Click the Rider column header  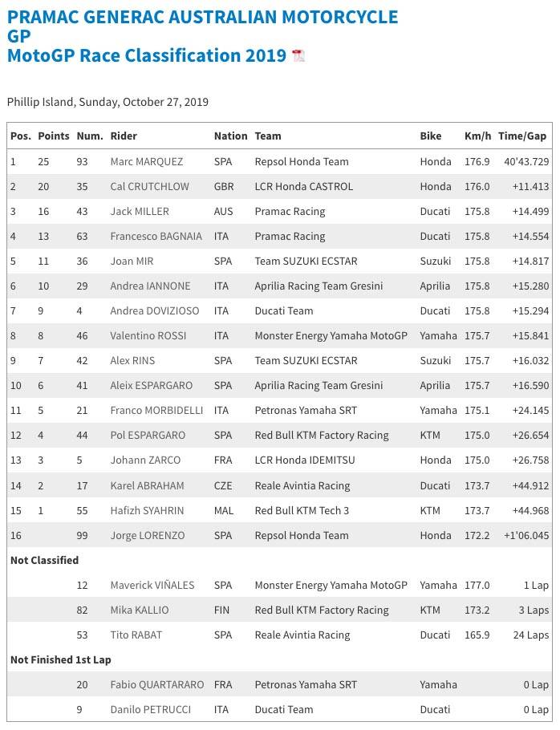[x=124, y=136]
